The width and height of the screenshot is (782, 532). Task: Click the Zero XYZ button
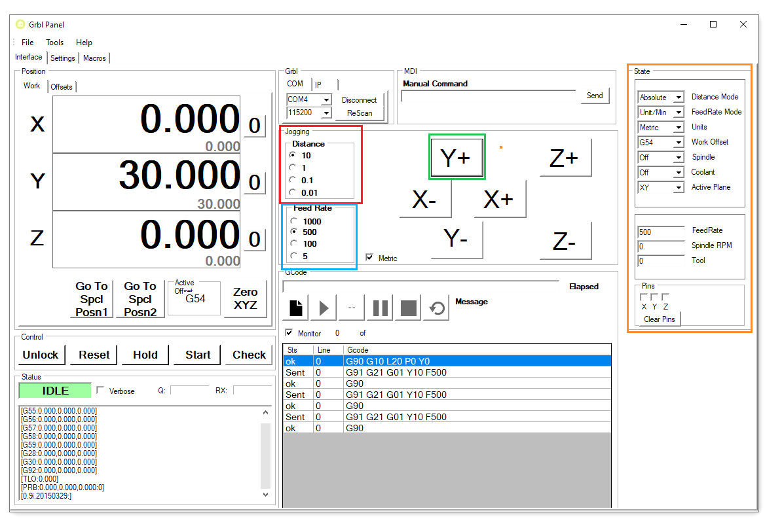pyautogui.click(x=245, y=298)
